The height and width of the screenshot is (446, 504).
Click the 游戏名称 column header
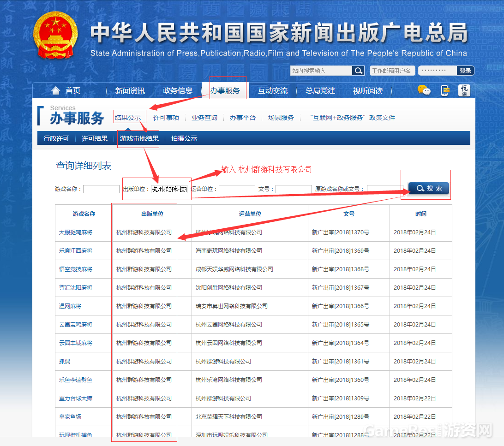click(84, 214)
